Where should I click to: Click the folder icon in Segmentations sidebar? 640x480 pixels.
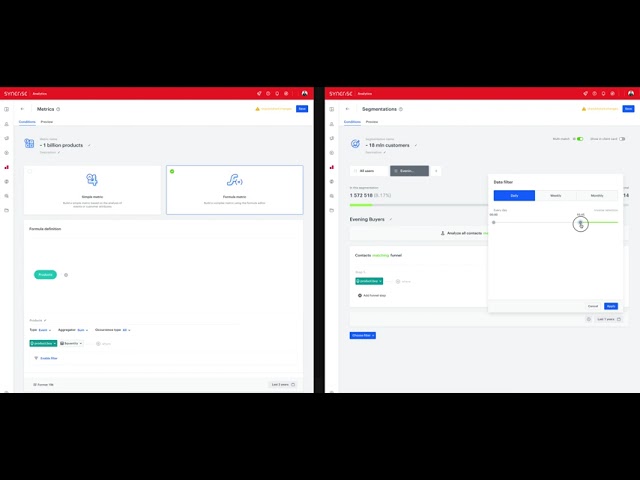click(x=332, y=210)
